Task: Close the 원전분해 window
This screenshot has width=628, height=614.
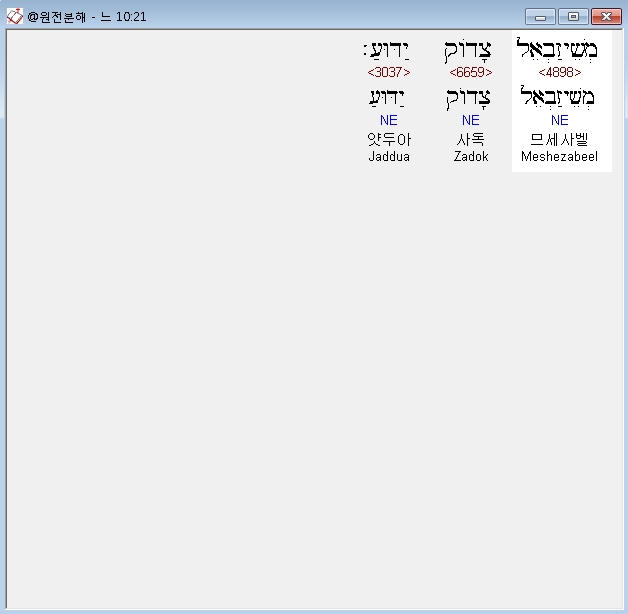Action: tap(606, 17)
